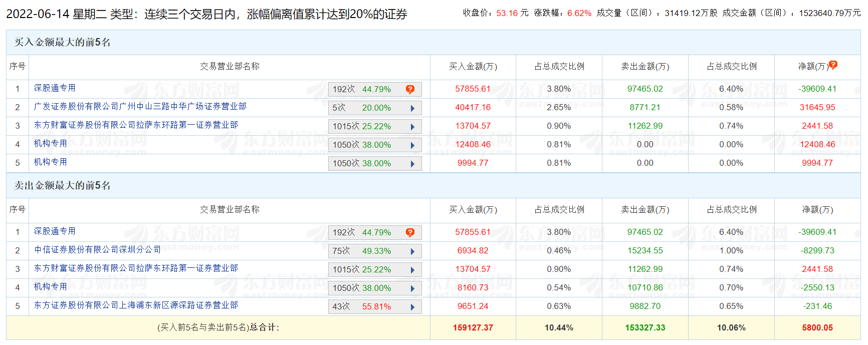Click question icon in buy-table 深股通专用 row
This screenshot has height=345, width=868.
pyautogui.click(x=410, y=89)
